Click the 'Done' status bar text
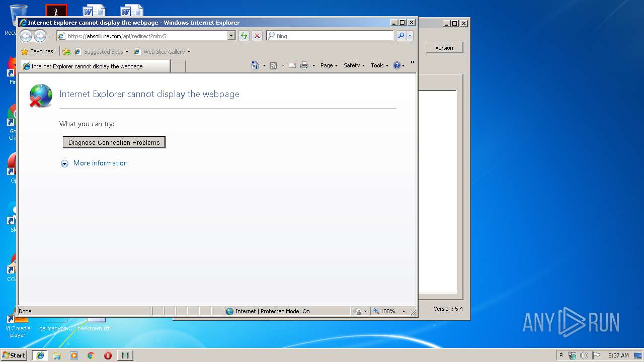Screen dimensions: 644x362 click(25, 311)
